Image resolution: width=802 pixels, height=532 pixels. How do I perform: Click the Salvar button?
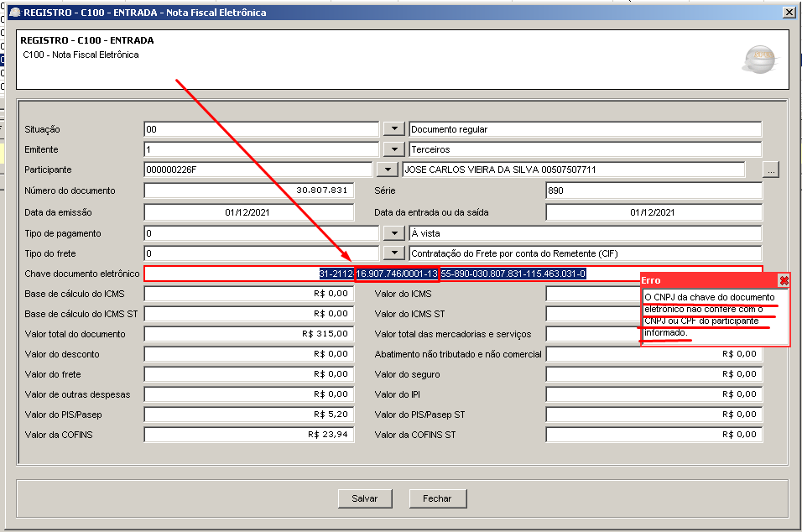(x=365, y=498)
